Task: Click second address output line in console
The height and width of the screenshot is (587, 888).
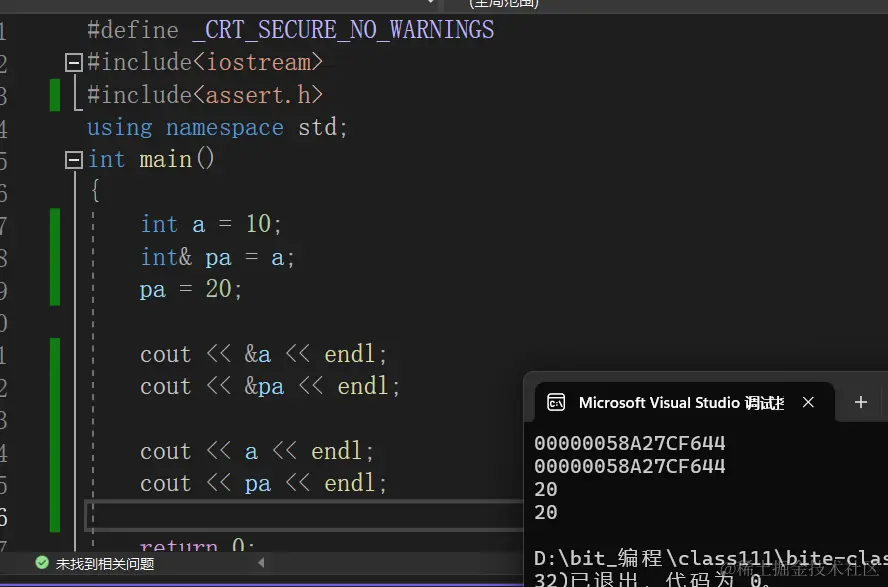Action: 630,466
